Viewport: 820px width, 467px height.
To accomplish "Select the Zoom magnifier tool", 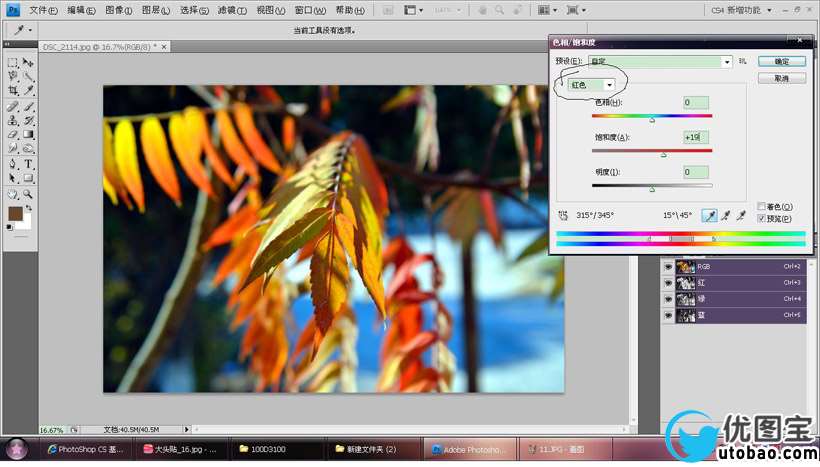I will [28, 195].
